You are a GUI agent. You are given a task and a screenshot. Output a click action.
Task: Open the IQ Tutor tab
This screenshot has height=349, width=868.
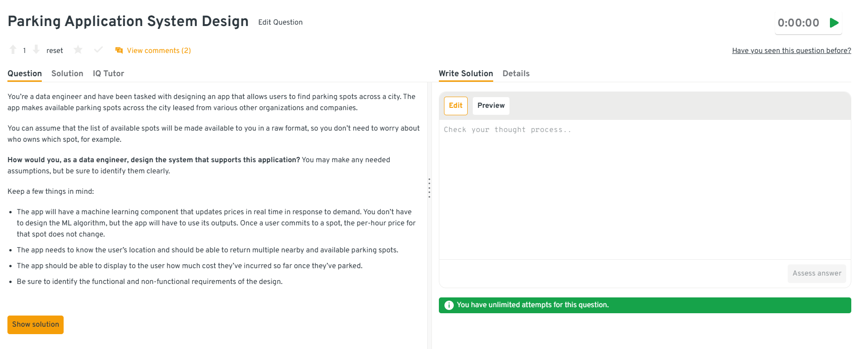[108, 73]
